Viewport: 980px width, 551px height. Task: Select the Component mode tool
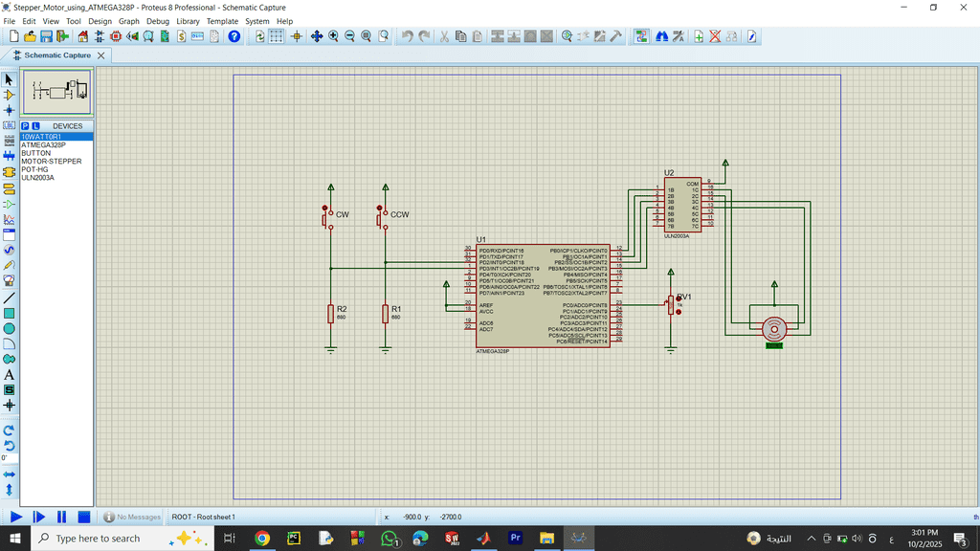coord(10,95)
